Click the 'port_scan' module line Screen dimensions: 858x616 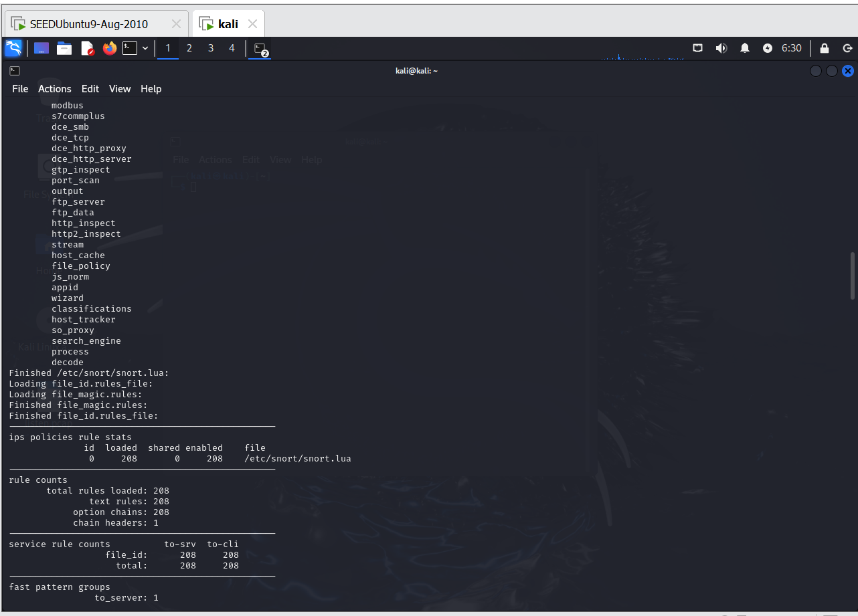(76, 181)
